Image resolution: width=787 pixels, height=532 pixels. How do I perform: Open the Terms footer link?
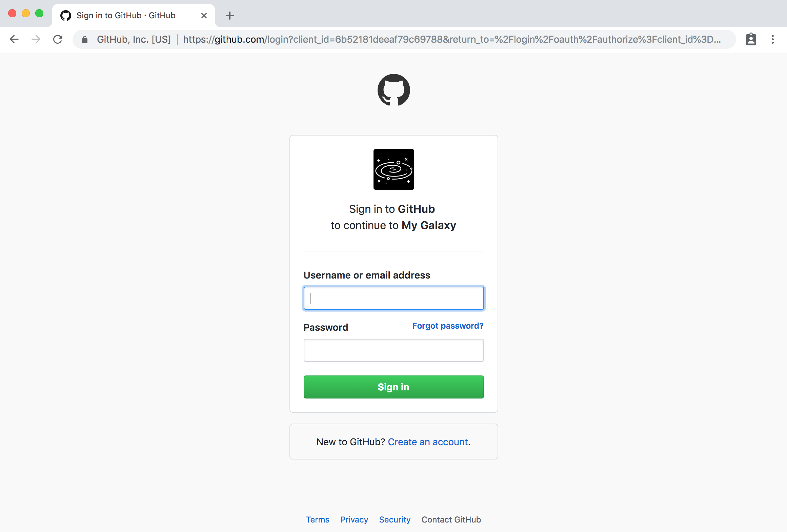pos(318,519)
